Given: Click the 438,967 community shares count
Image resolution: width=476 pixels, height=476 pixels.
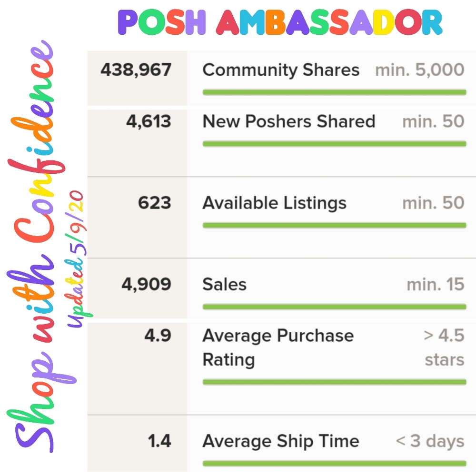Looking at the screenshot, I should 136,70.
